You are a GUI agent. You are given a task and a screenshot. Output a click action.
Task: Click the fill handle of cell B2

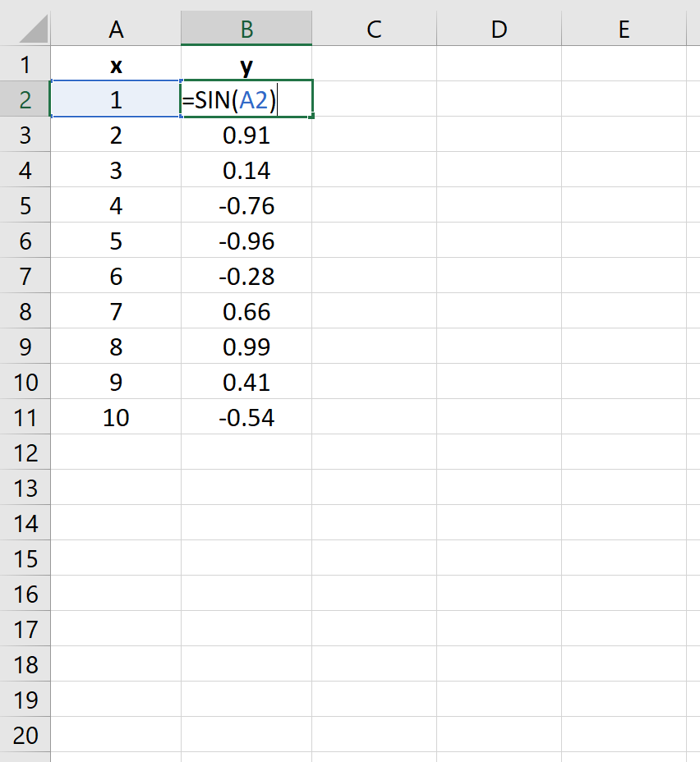(x=311, y=116)
